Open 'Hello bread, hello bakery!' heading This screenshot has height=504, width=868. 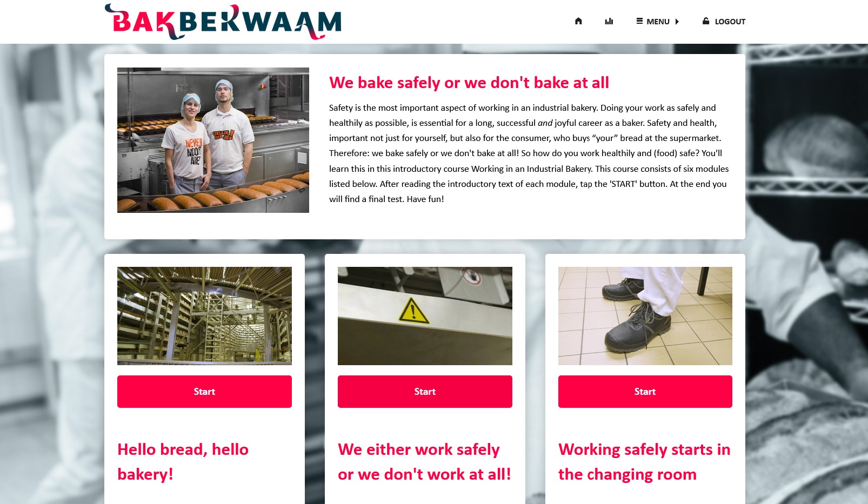183,462
